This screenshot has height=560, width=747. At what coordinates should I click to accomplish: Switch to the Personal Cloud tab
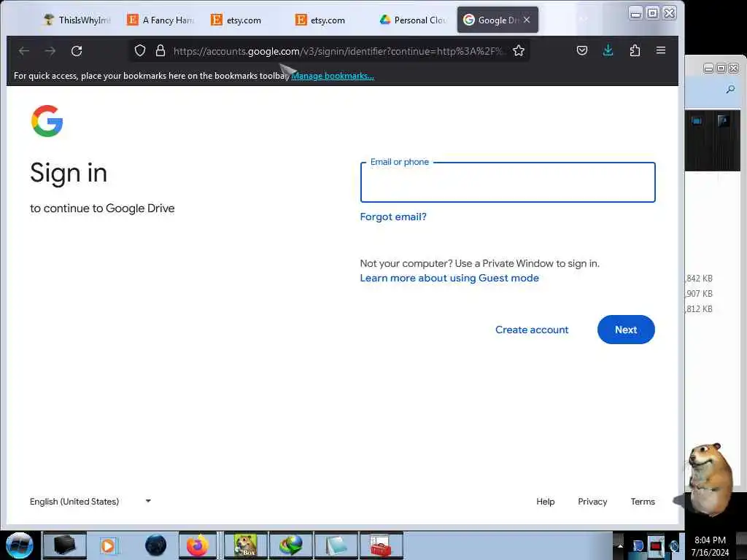(x=413, y=20)
